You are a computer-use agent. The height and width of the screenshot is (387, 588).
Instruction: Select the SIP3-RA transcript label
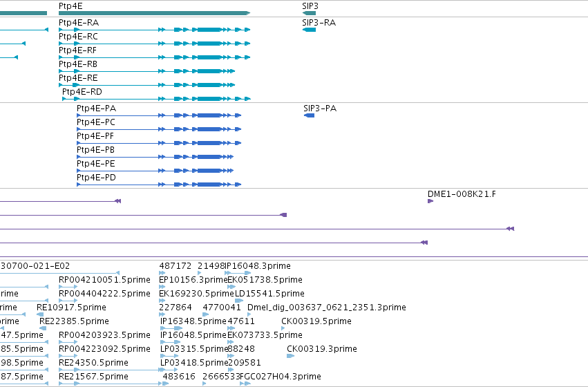point(319,23)
